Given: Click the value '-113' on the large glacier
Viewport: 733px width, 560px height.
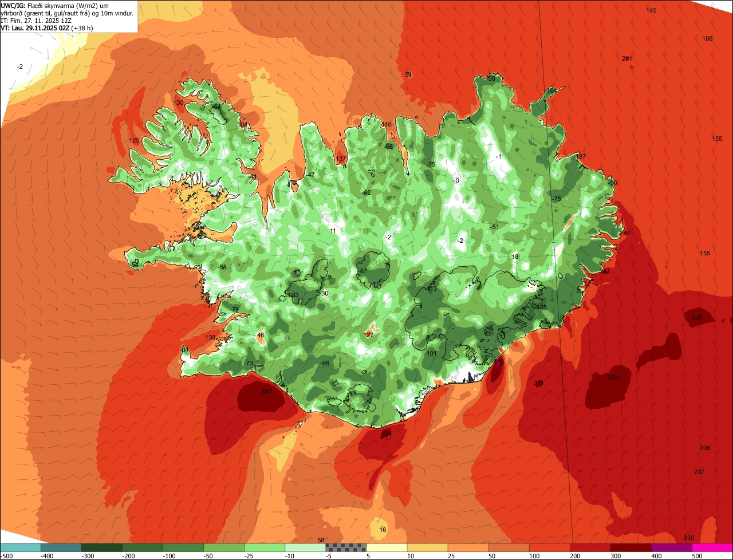Looking at the screenshot, I should tap(431, 289).
